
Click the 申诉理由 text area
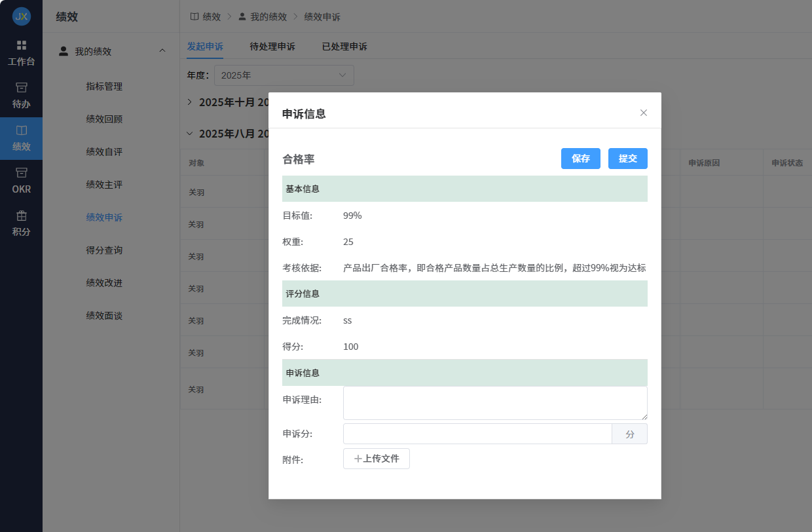(x=494, y=403)
